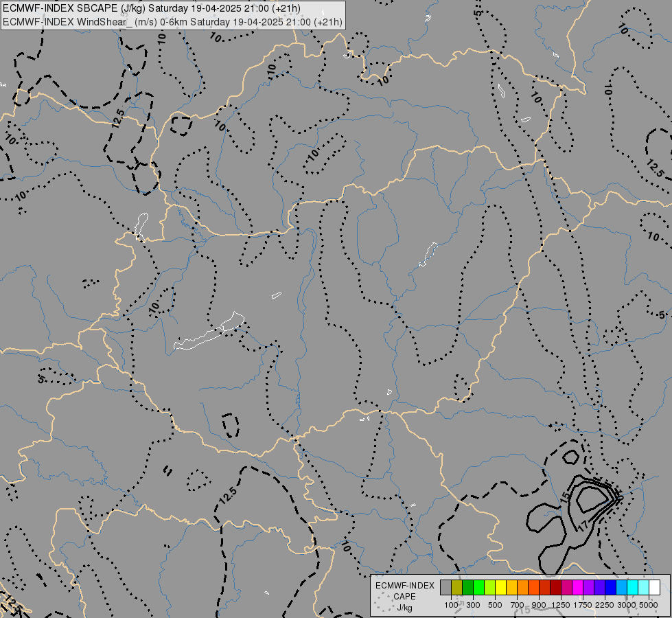This screenshot has width=672, height=618.
Task: Click the legend value label 700
Action: point(517,605)
